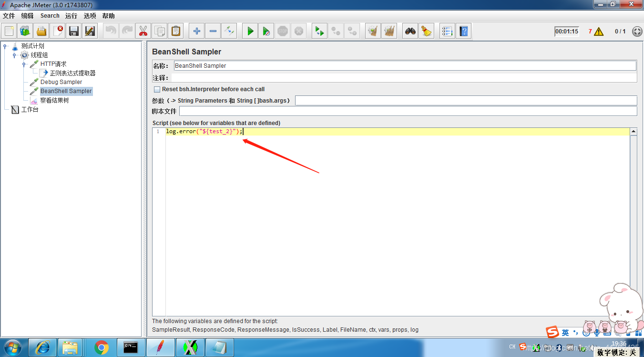This screenshot has height=357, width=644.
Task: Select the 线程组 node
Action: 39,55
